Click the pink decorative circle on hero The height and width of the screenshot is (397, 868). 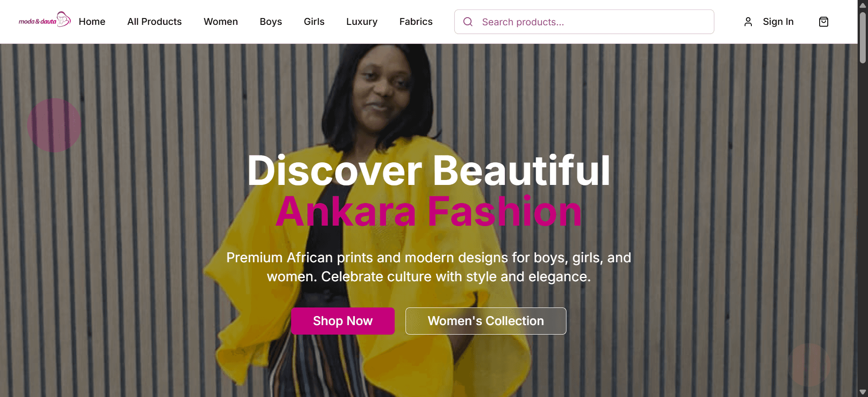pos(54,125)
